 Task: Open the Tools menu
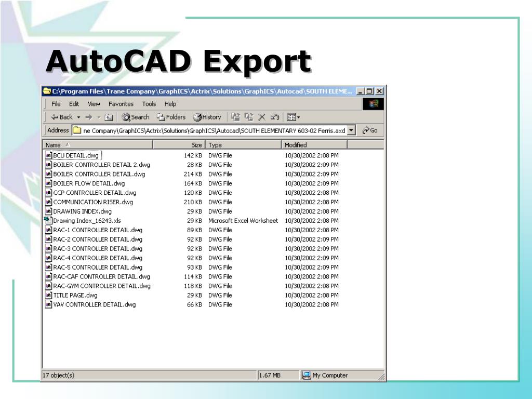coord(149,104)
